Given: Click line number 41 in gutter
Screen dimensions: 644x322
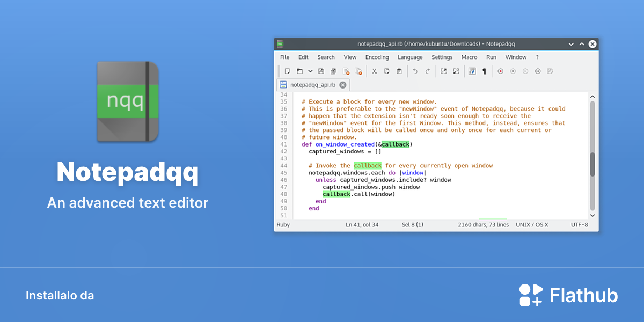Looking at the screenshot, I should pyautogui.click(x=283, y=144).
